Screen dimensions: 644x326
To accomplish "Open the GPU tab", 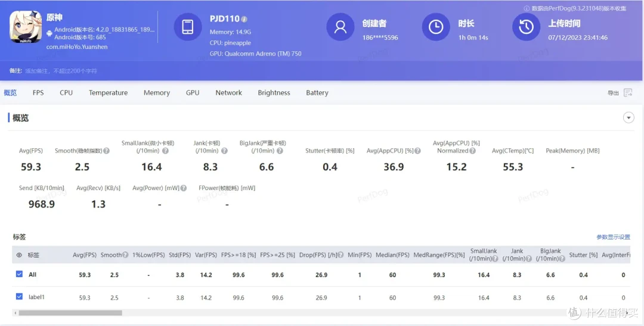I will [193, 93].
